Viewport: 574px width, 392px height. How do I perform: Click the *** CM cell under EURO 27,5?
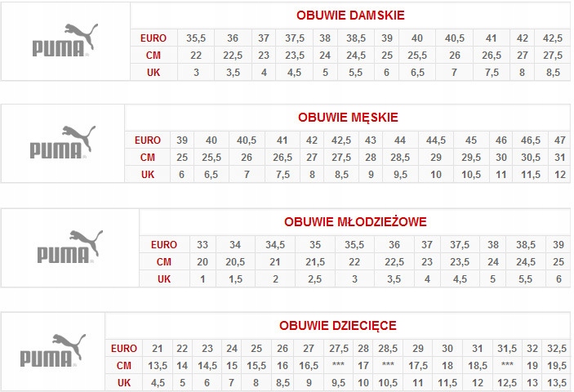pyautogui.click(x=338, y=364)
